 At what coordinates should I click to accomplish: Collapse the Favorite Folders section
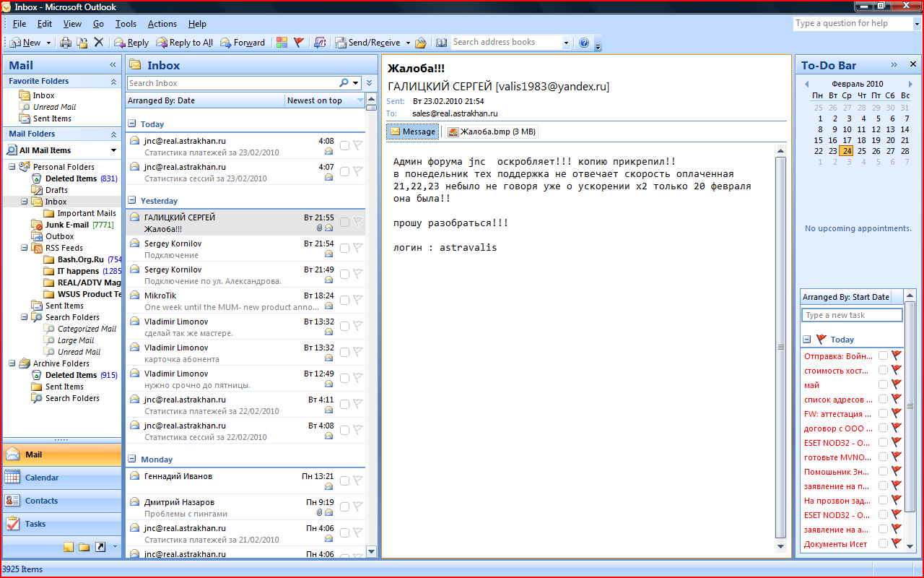tap(113, 82)
